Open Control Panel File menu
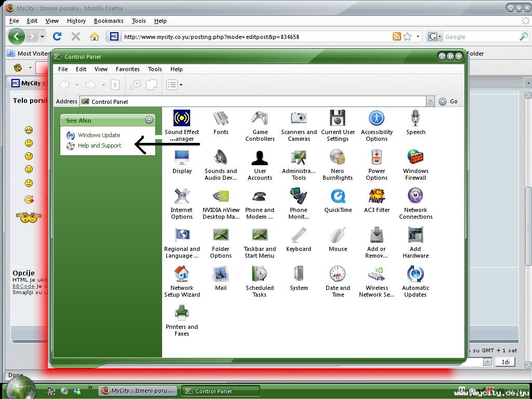 tap(63, 69)
